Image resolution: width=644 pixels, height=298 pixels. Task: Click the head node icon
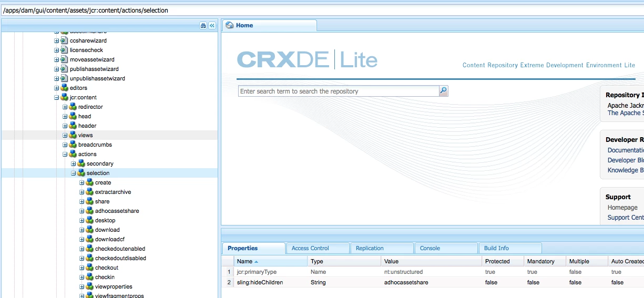[73, 116]
